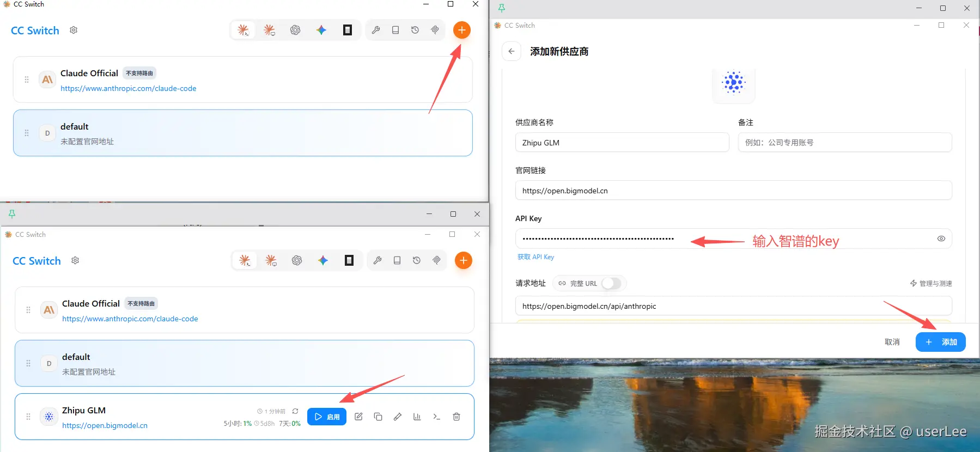Open anthropic.com claude-code link in upper window
This screenshot has width=980, height=452.
coord(129,88)
